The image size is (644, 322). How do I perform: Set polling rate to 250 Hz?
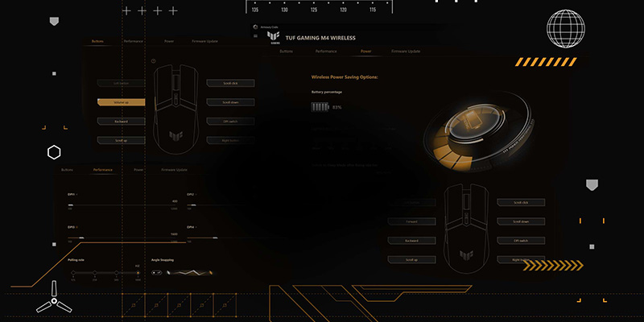click(x=95, y=273)
